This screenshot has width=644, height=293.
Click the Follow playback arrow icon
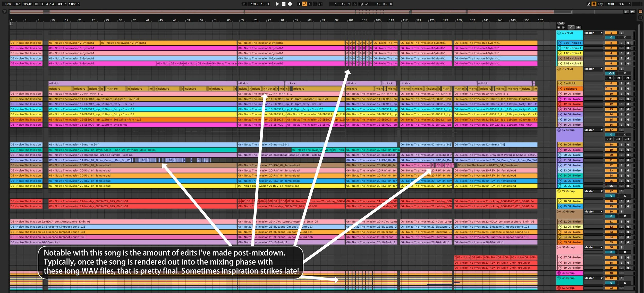[x=245, y=4]
